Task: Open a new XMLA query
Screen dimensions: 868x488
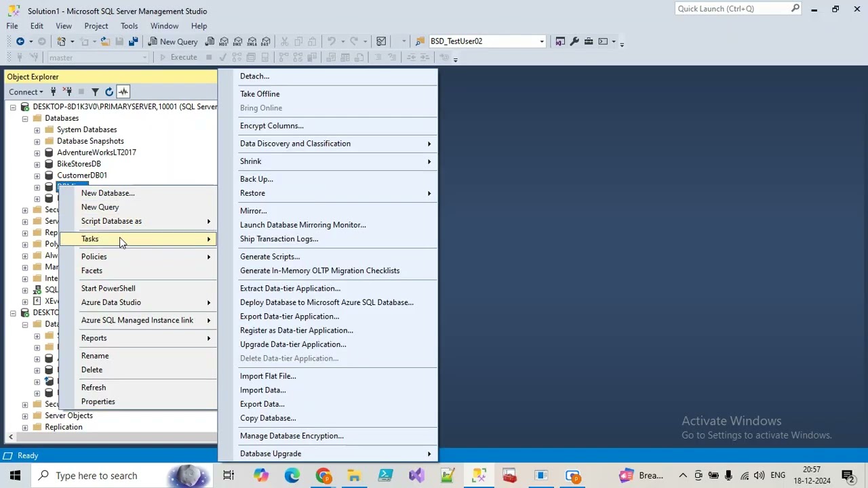Action: click(252, 41)
